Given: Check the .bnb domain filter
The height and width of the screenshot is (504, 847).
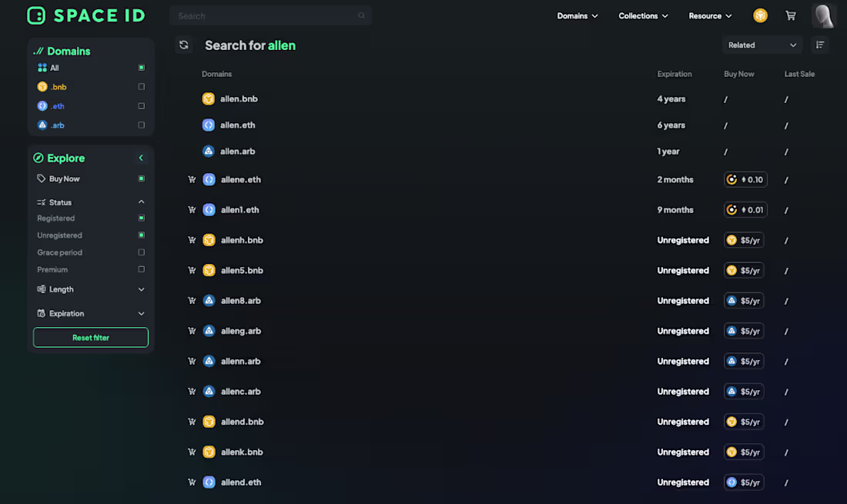Looking at the screenshot, I should [x=142, y=86].
